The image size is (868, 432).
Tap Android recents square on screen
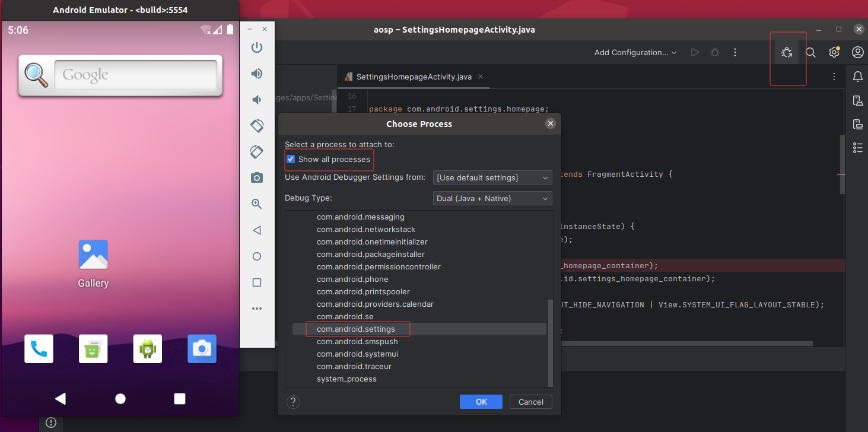[x=180, y=399]
